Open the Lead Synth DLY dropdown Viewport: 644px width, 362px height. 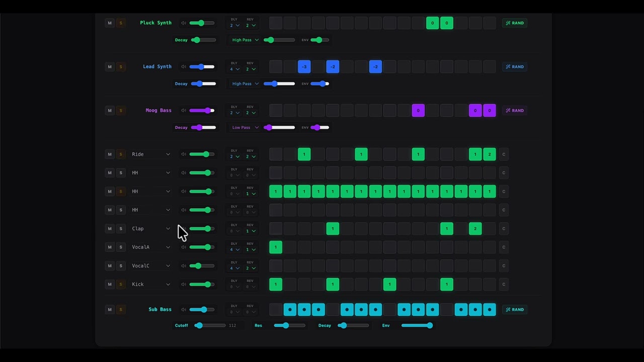coord(234,69)
